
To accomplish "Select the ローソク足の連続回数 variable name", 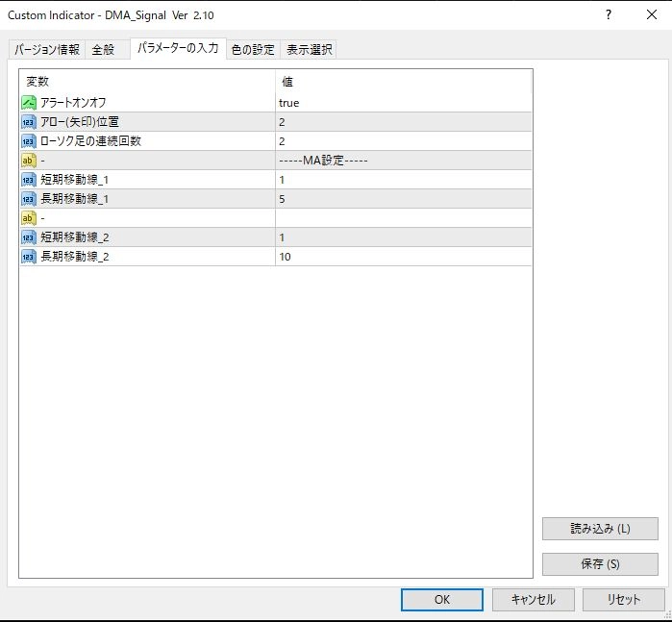I will 90,141.
